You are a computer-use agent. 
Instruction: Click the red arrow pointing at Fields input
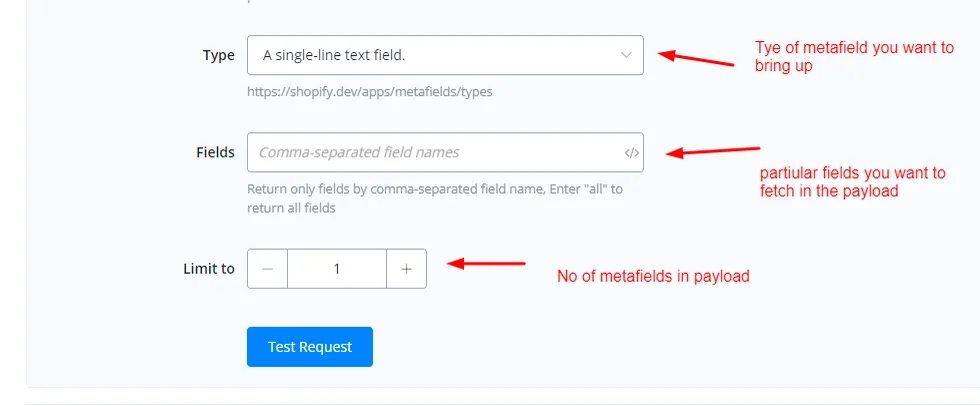[x=712, y=151]
